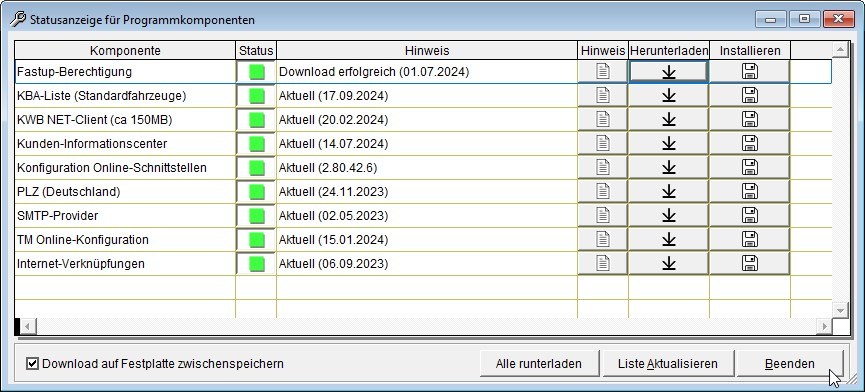865x392 pixels.
Task: Install the Internet-Verknüpfungen component
Action: 750,264
